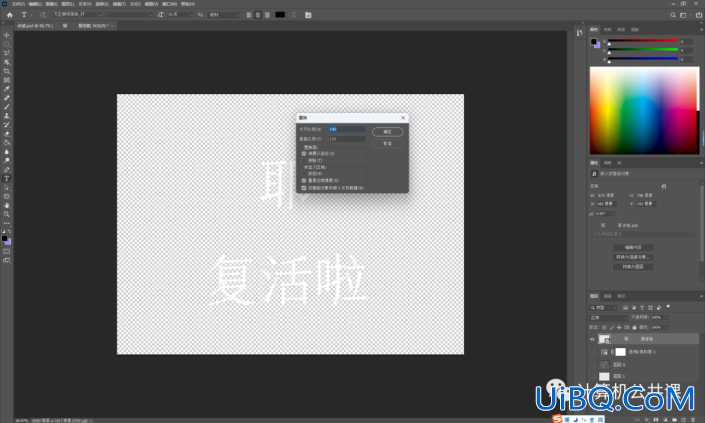The width and height of the screenshot is (705, 423).
Task: Toggle the Character and Paragraph panels icon
Action: pos(308,15)
